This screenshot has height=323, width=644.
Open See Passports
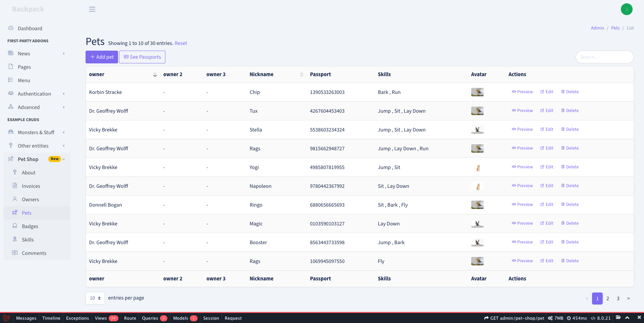[142, 57]
